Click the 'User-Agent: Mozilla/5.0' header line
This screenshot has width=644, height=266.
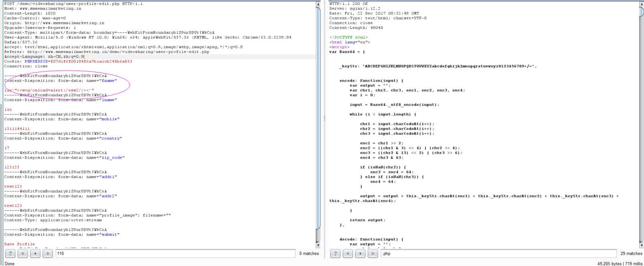tap(148, 37)
